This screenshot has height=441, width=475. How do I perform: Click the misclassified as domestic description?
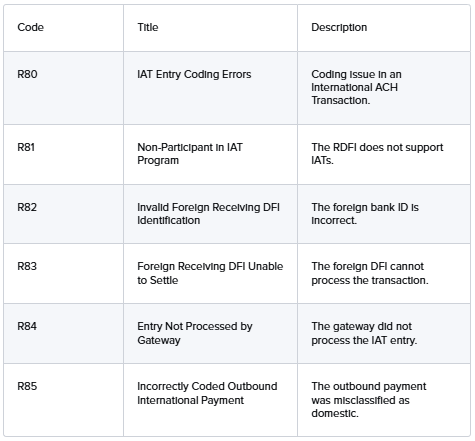pyautogui.click(x=369, y=400)
